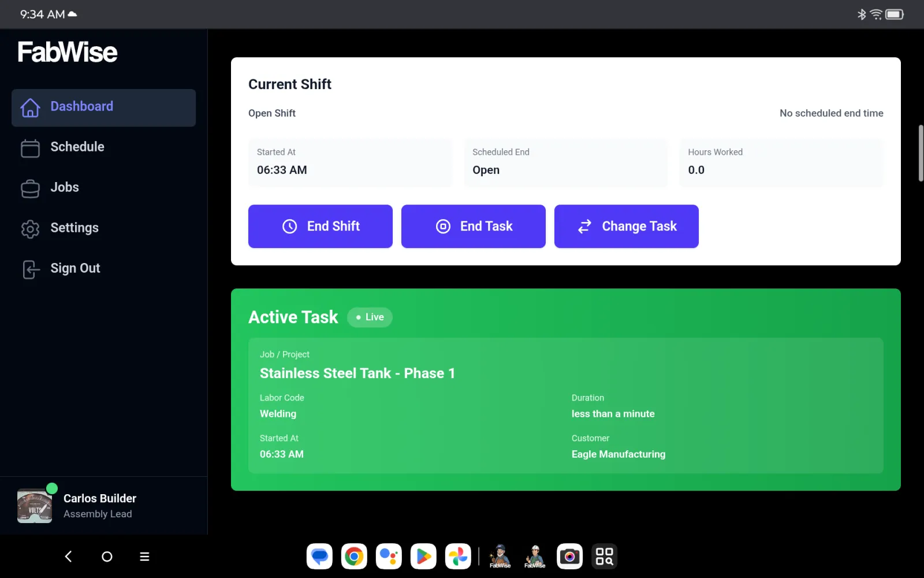
Task: Select the Stainless Steel Tank job card
Action: coord(565,405)
